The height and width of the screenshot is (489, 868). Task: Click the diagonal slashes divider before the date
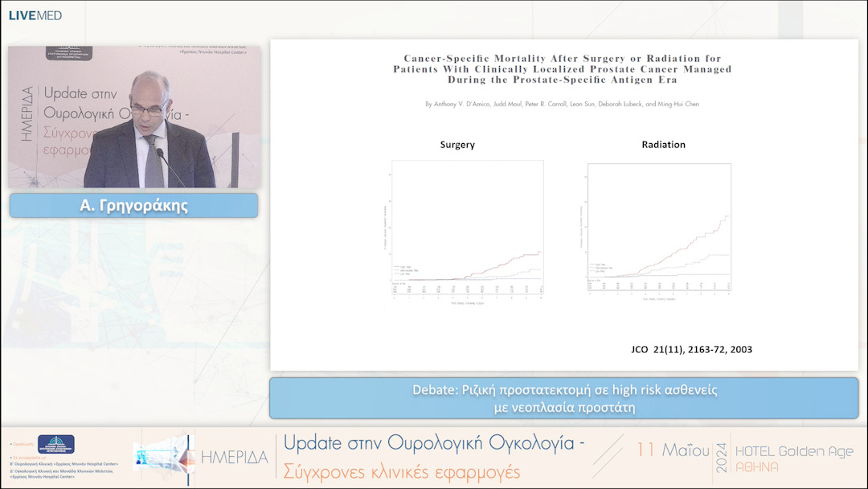pos(607,454)
